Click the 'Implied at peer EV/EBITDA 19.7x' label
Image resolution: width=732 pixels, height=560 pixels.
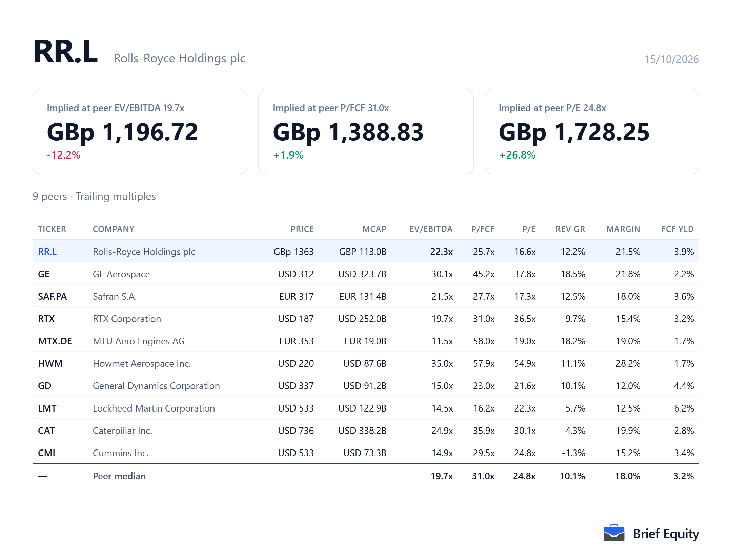116,108
